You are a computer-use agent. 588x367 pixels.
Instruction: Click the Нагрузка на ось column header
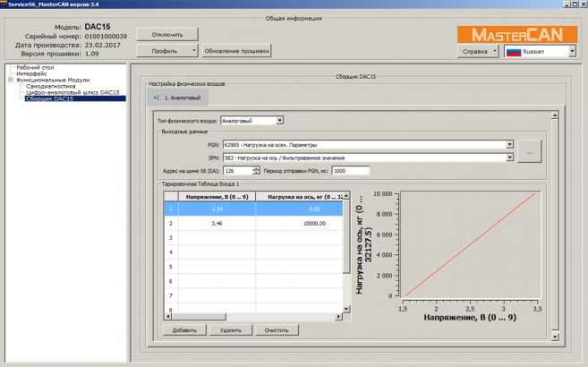(x=299, y=197)
